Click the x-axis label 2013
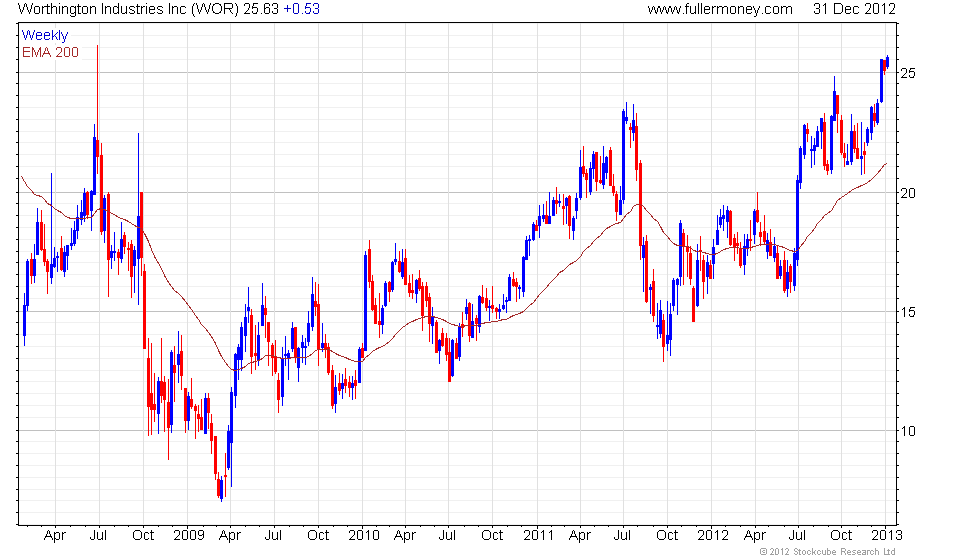This screenshot has height=560, width=980. click(887, 535)
